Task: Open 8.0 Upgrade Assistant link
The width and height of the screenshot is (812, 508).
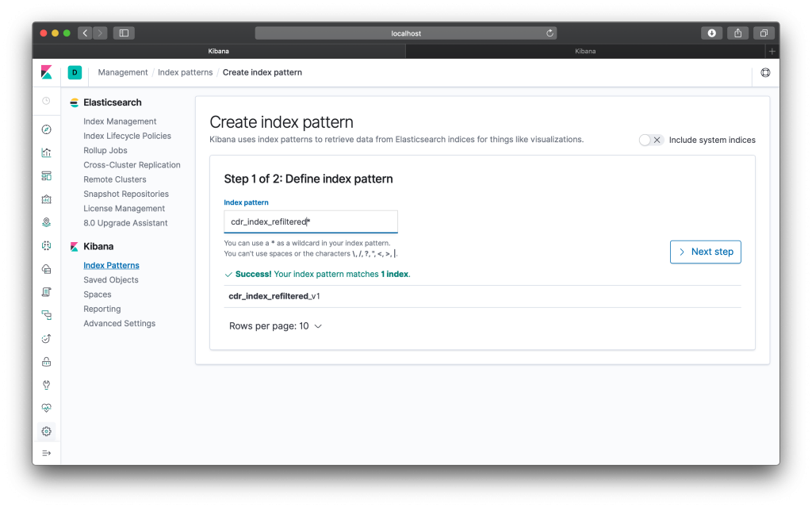Action: (125, 223)
